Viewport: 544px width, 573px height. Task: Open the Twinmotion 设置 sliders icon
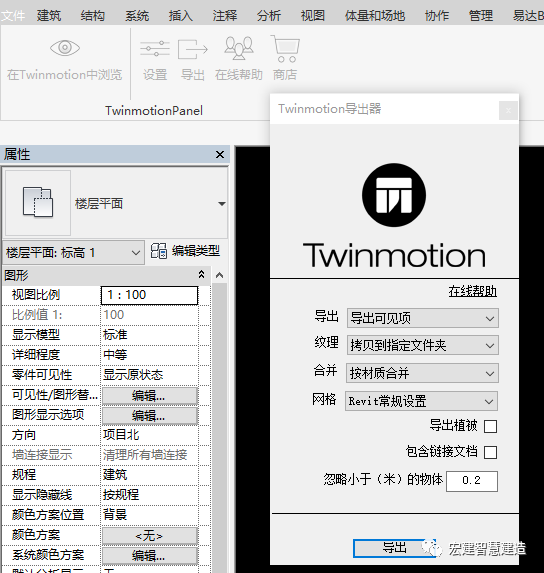click(155, 49)
